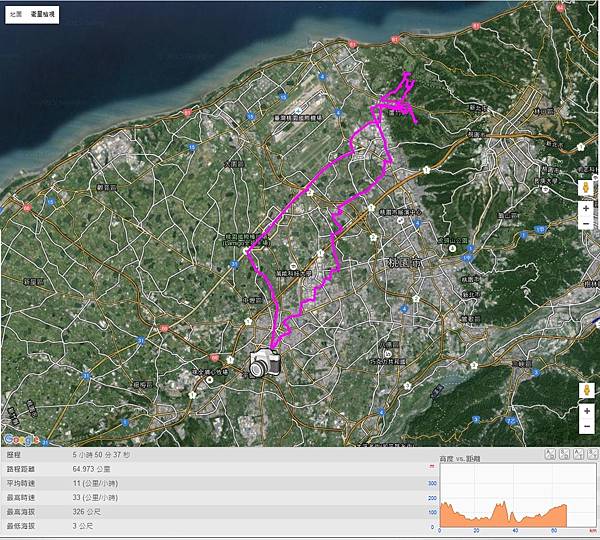600x540 pixels.
Task: Select the '5 小時 50 分 37 秒' value
Action: 101,455
